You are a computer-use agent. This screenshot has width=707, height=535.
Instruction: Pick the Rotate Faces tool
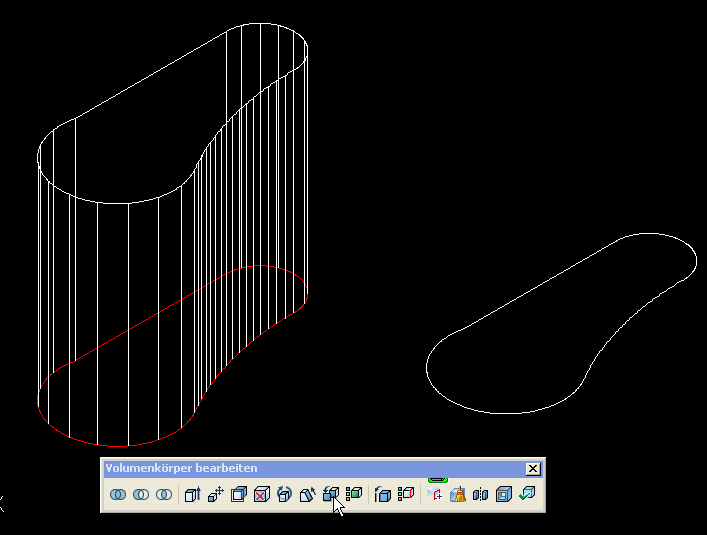pyautogui.click(x=285, y=494)
